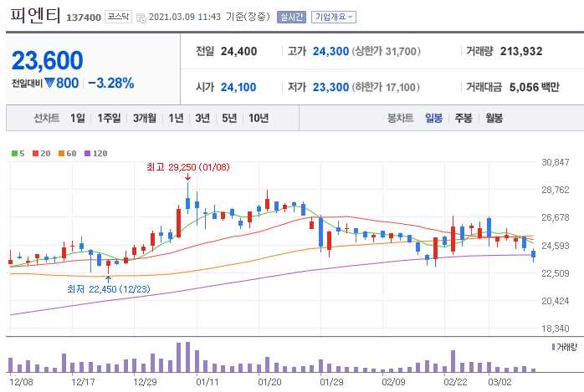
Task: Click the low price 23,300
Action: coord(330,88)
